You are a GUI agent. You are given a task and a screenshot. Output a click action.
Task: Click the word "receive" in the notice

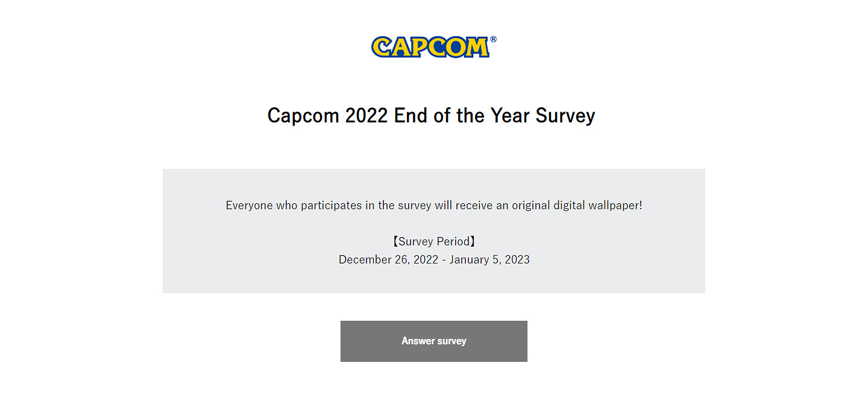point(474,205)
